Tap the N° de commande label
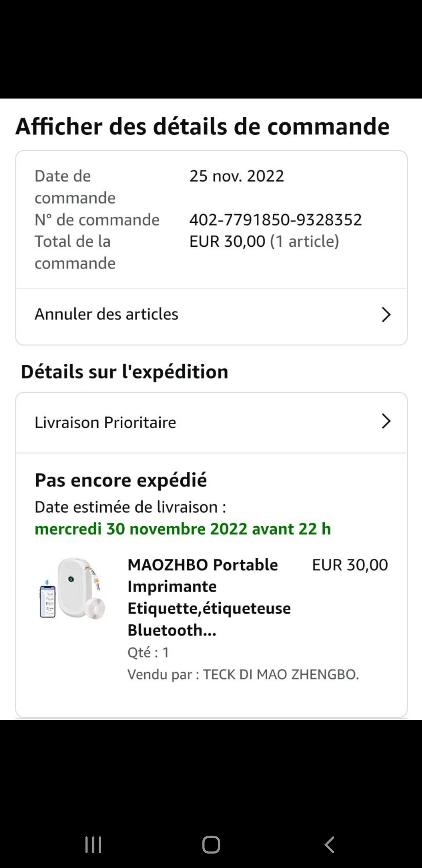 pyautogui.click(x=97, y=220)
